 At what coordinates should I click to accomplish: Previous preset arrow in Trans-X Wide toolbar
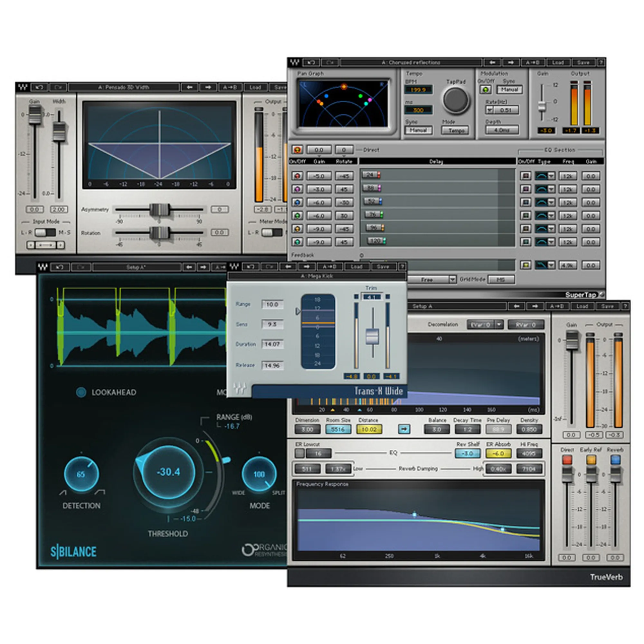(288, 267)
